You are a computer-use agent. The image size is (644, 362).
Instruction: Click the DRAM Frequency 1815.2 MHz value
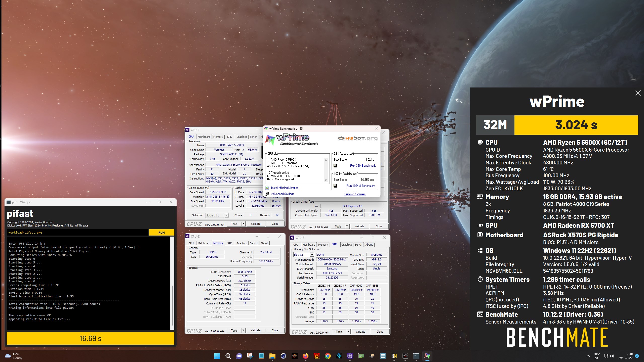(x=245, y=272)
